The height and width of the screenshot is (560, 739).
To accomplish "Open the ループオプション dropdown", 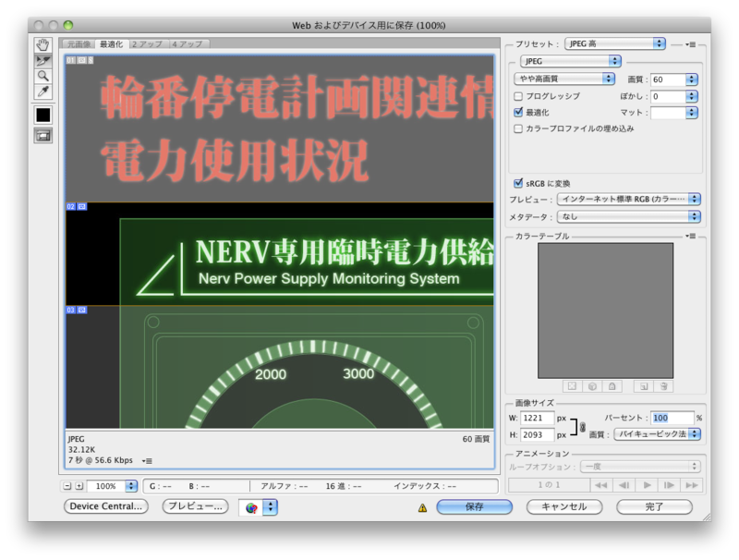I will click(640, 467).
